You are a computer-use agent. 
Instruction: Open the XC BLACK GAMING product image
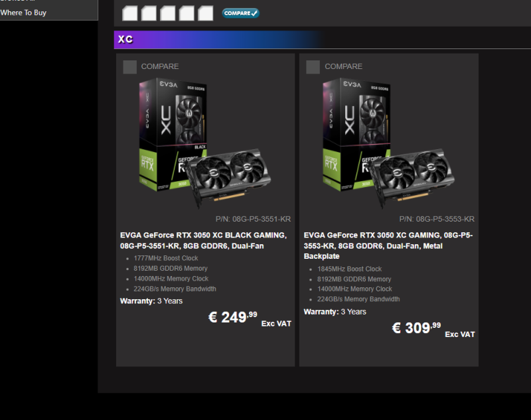205,144
